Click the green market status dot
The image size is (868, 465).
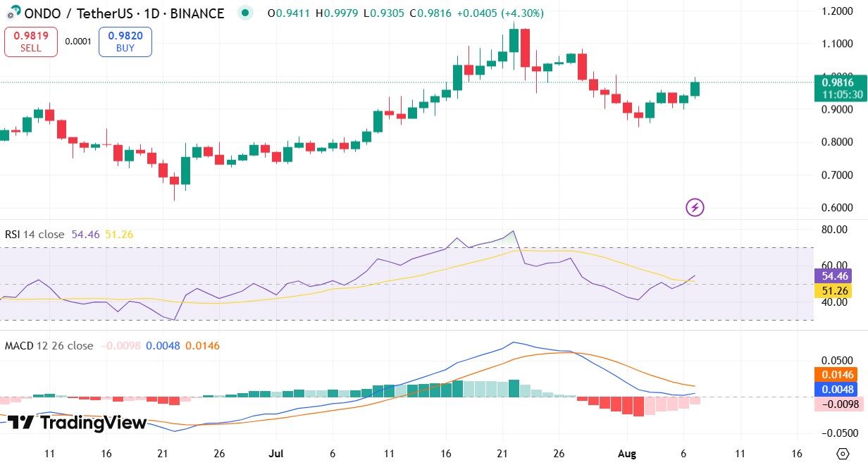[244, 13]
